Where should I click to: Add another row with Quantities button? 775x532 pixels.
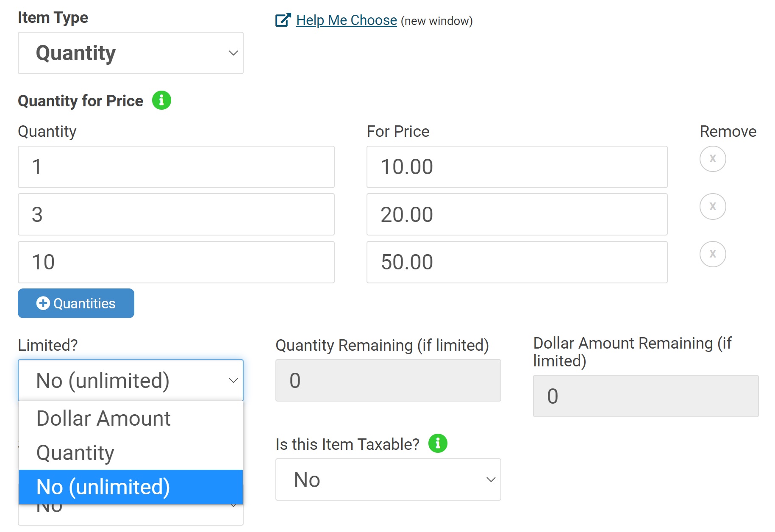point(76,303)
